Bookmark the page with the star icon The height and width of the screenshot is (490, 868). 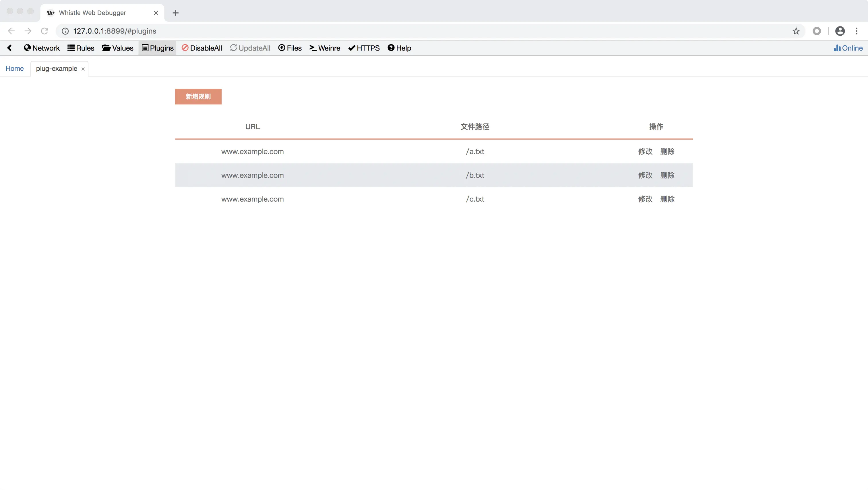(796, 31)
